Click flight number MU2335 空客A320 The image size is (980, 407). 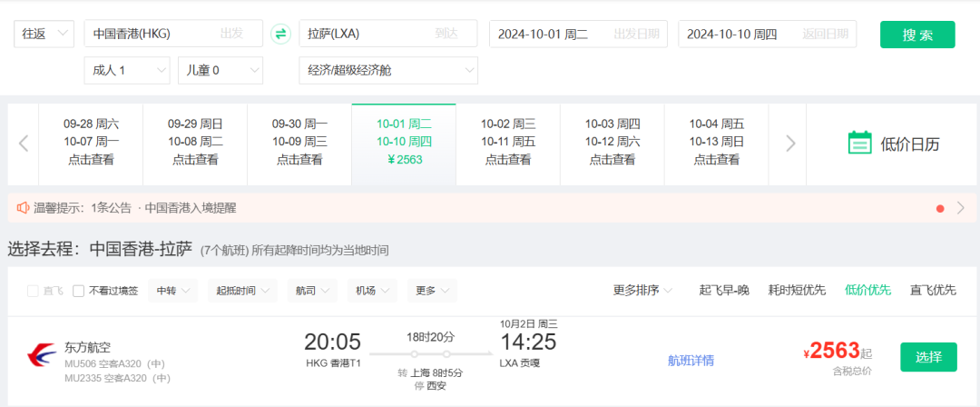click(x=117, y=378)
